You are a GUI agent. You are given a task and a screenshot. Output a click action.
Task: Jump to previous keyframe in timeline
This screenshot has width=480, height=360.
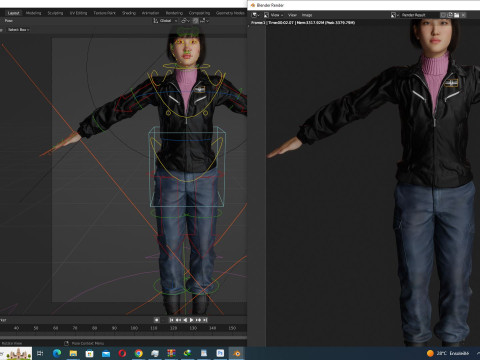(178, 320)
